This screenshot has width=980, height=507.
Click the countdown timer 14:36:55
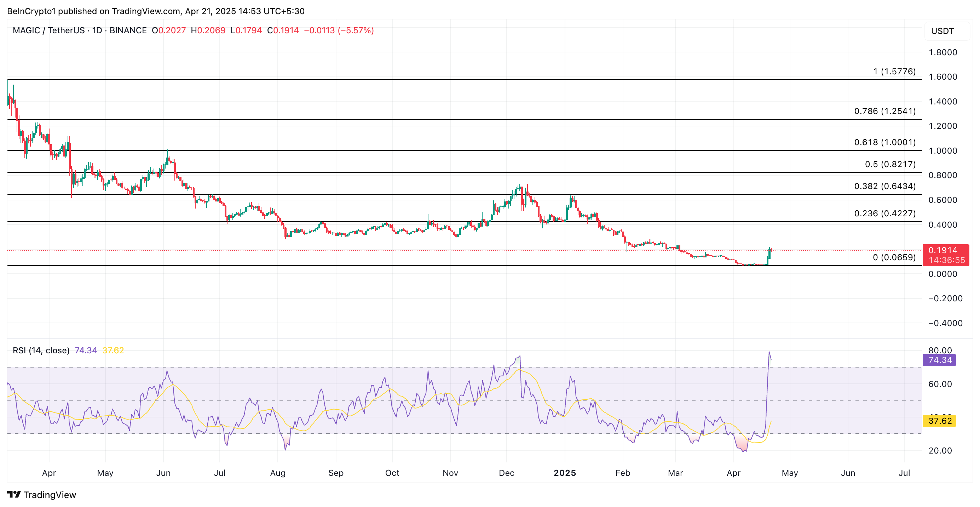point(946,260)
